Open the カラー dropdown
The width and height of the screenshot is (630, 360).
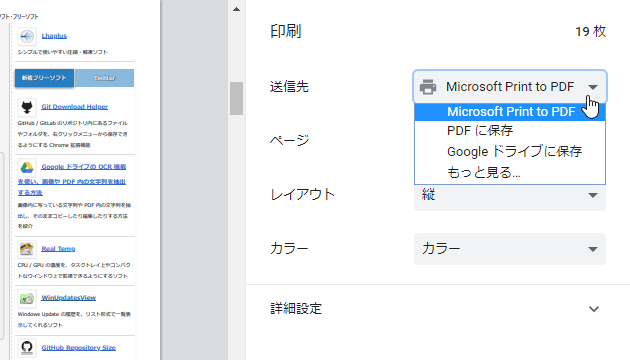(509, 249)
